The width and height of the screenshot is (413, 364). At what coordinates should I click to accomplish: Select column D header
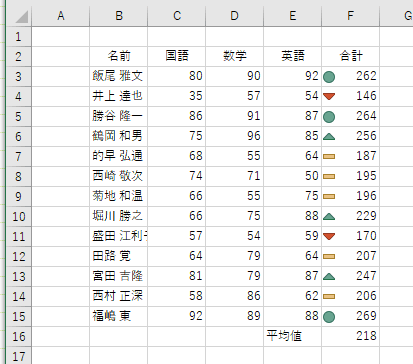coord(235,16)
